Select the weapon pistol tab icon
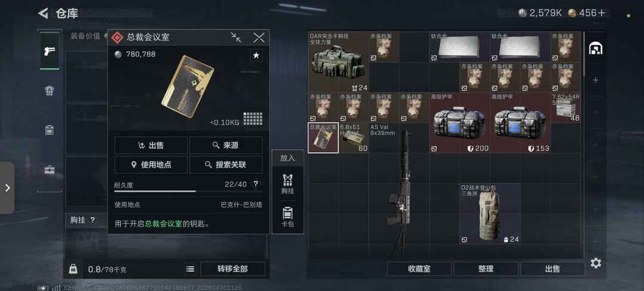This screenshot has width=644, height=291. tap(49, 51)
